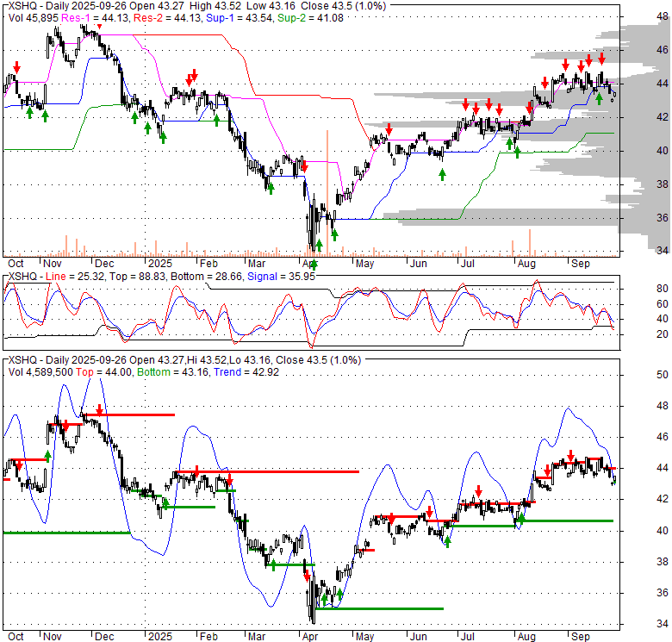Screen dimensions: 672x642
Task: Click 'Close 43.5 (1.0%)' in top chart header
Action: [x=343, y=6]
